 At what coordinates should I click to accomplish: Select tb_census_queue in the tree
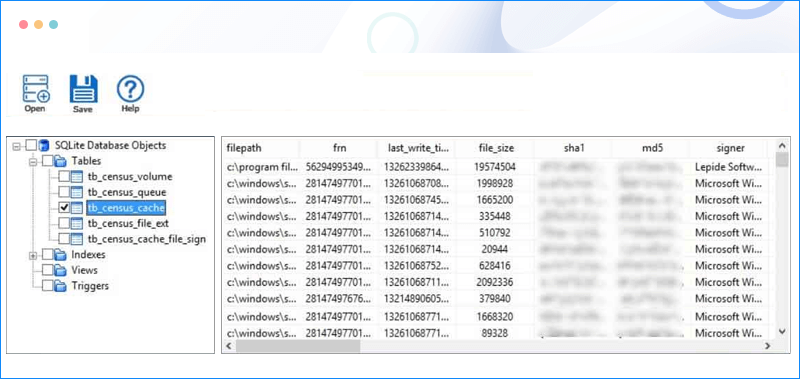(127, 193)
